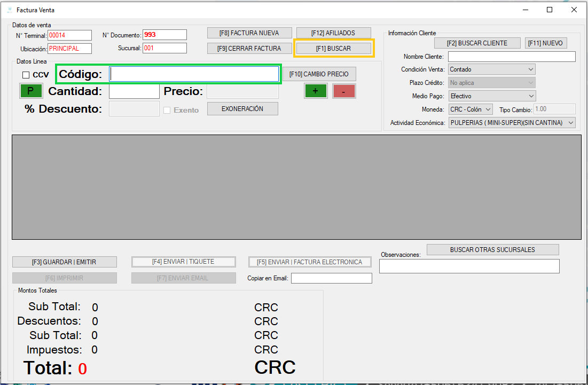Image resolution: width=588 pixels, height=385 pixels.
Task: Click the green P button
Action: 31,91
